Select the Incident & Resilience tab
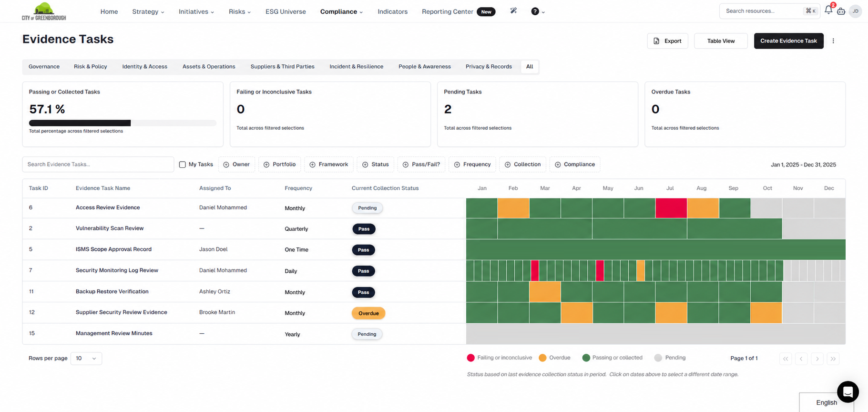Screen dimensions: 868x412 (357, 67)
